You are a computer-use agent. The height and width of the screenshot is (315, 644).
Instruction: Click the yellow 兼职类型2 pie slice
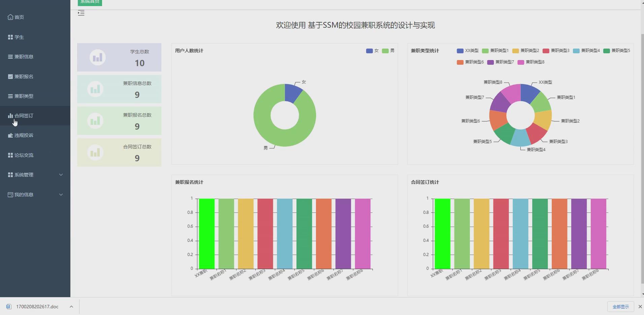[543, 120]
